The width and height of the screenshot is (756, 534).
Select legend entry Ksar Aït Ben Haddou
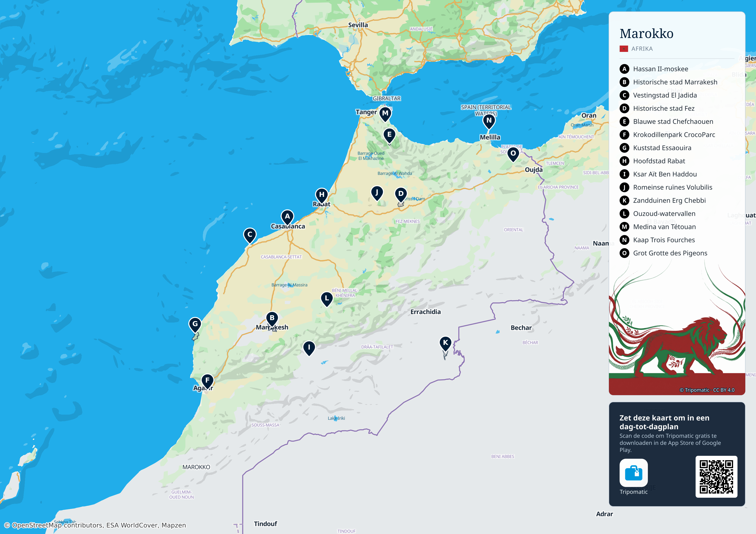click(665, 174)
